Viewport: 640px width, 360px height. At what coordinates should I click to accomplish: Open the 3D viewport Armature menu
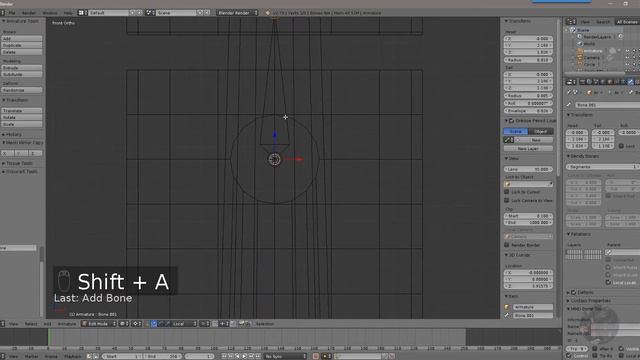coord(67,324)
